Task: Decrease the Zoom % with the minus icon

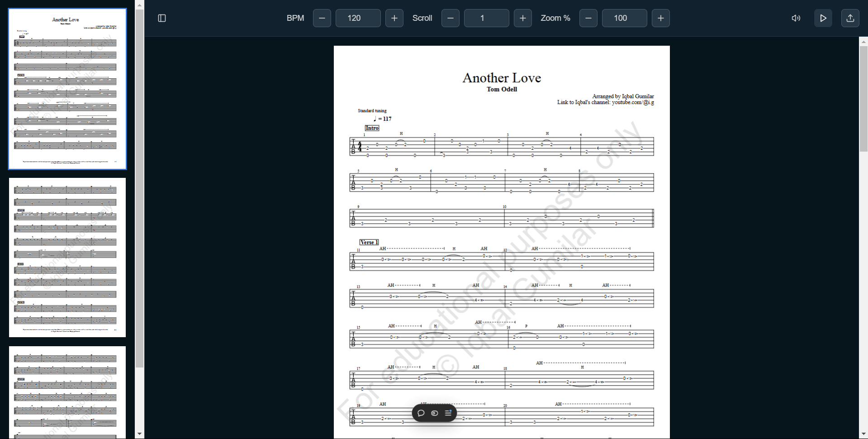Action: [x=588, y=18]
